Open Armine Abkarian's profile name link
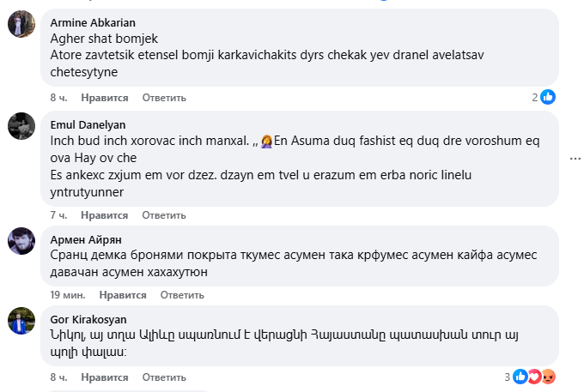This screenshot has height=392, width=584. [94, 22]
